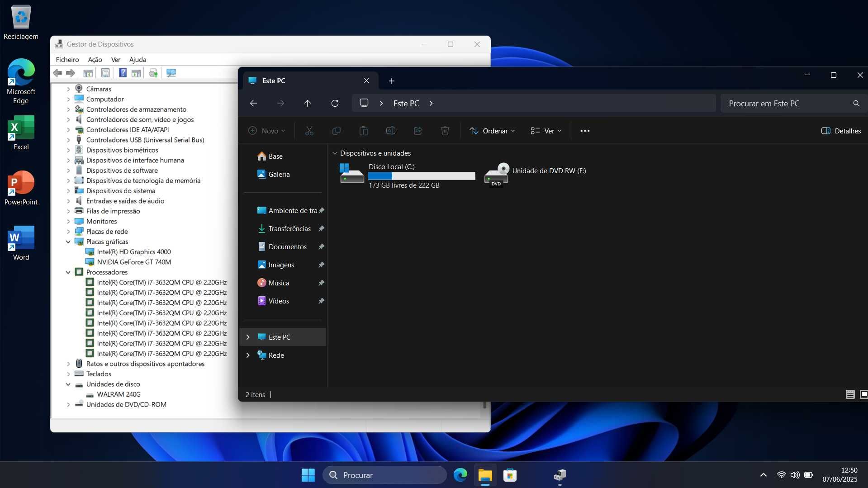Image resolution: width=868 pixels, height=488 pixels.
Task: Expand Este PC in navigation pane
Action: point(248,337)
